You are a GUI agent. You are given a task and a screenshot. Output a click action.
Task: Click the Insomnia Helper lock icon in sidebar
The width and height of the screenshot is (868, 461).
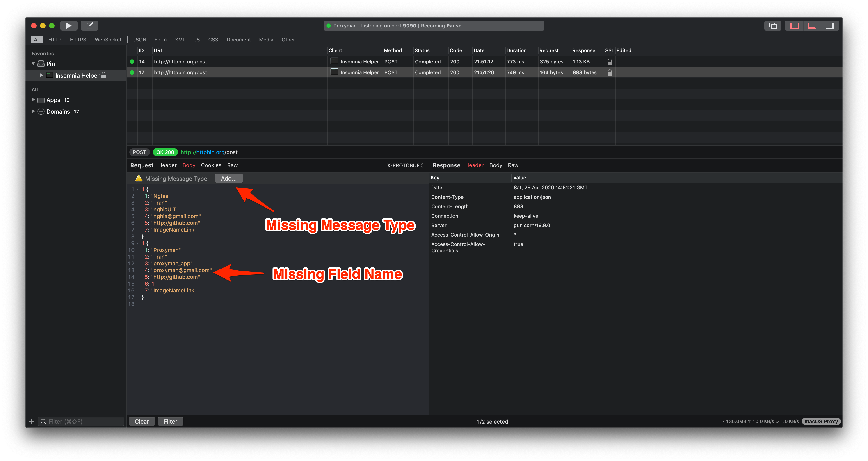pos(104,75)
